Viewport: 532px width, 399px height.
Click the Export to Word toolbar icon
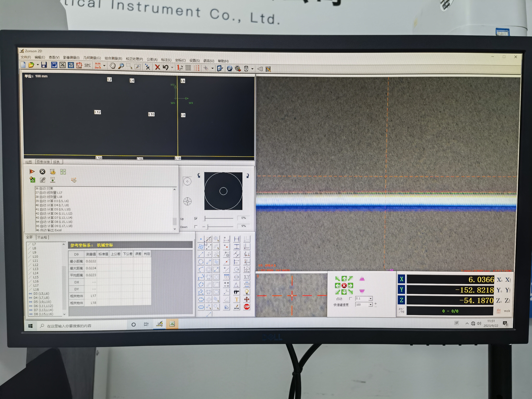54,65
